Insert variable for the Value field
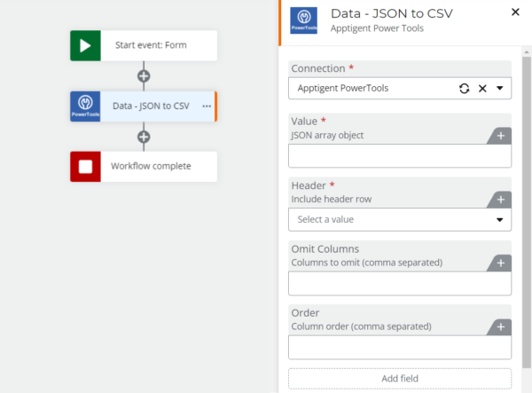Image resolution: width=532 pixels, height=393 pixels. 500,136
